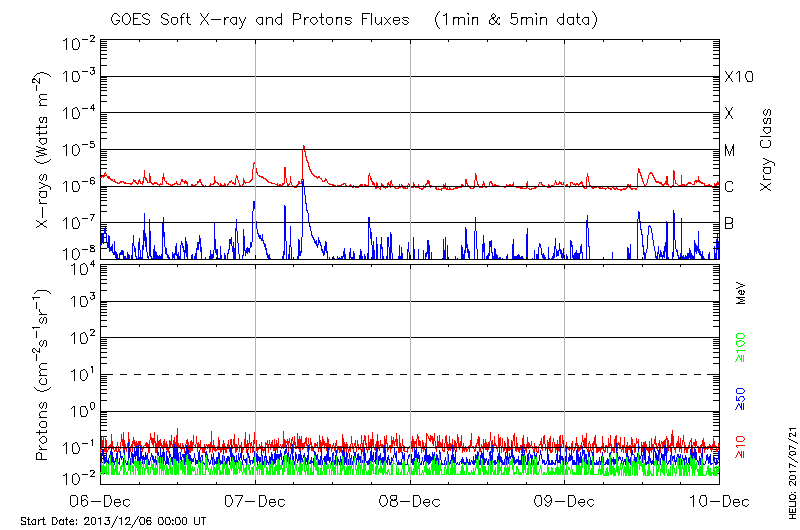Click the 06-Dec start tick label
Screen dimensions: 800x530
click(x=100, y=501)
